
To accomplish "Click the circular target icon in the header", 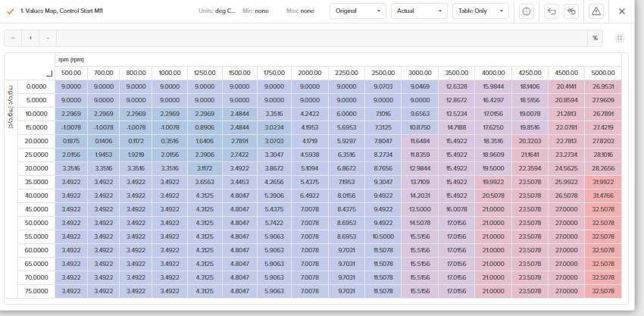I will [x=527, y=11].
